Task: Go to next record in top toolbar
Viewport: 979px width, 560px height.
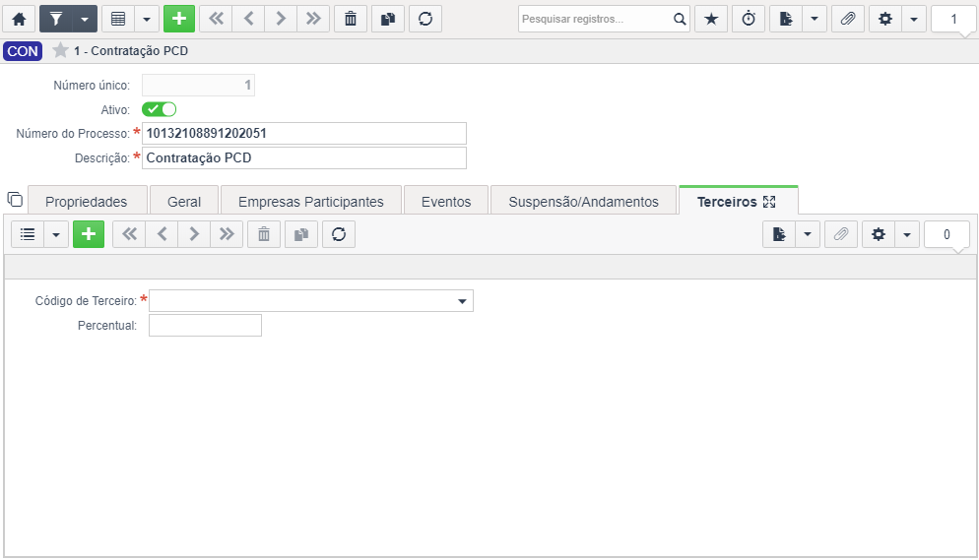Action: tap(281, 19)
